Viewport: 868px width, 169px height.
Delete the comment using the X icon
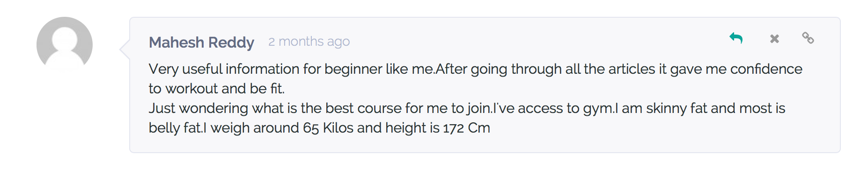tap(774, 39)
